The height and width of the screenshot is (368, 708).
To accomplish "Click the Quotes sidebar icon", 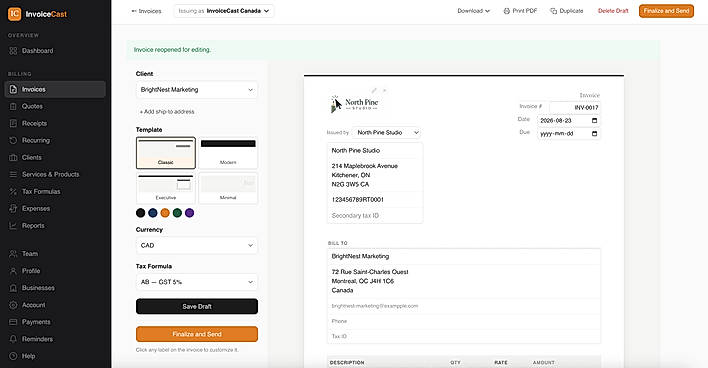I will tap(13, 107).
